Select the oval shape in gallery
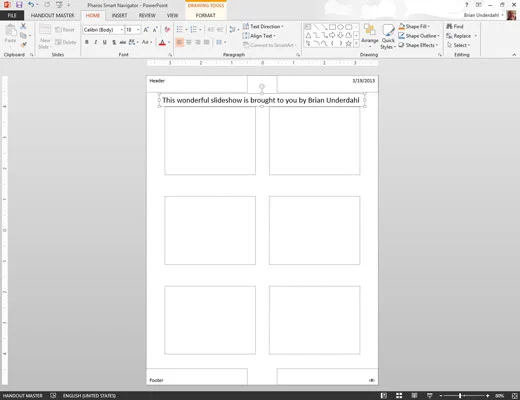This screenshot has width=520, height=400. click(x=340, y=27)
